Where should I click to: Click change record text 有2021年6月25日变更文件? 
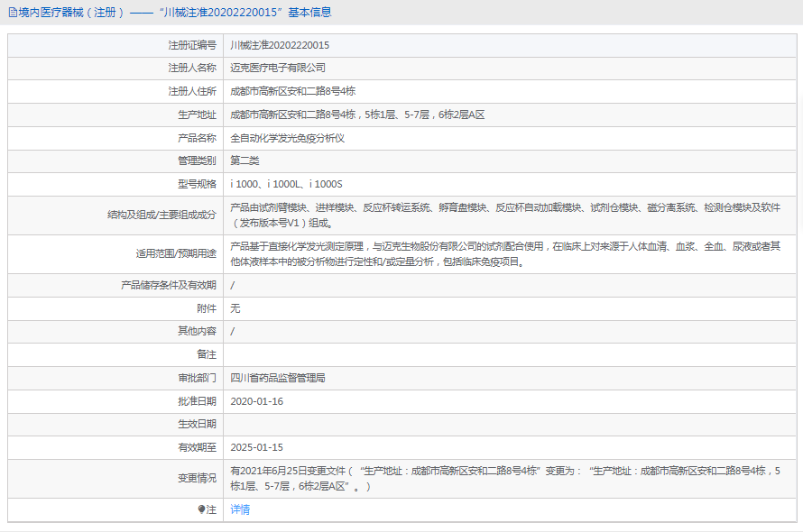point(505,479)
